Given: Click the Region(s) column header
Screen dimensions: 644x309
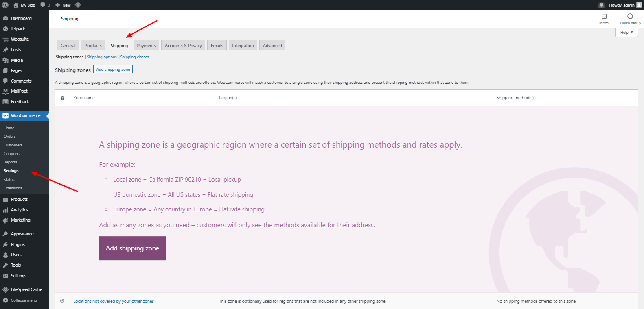Looking at the screenshot, I should (x=228, y=98).
